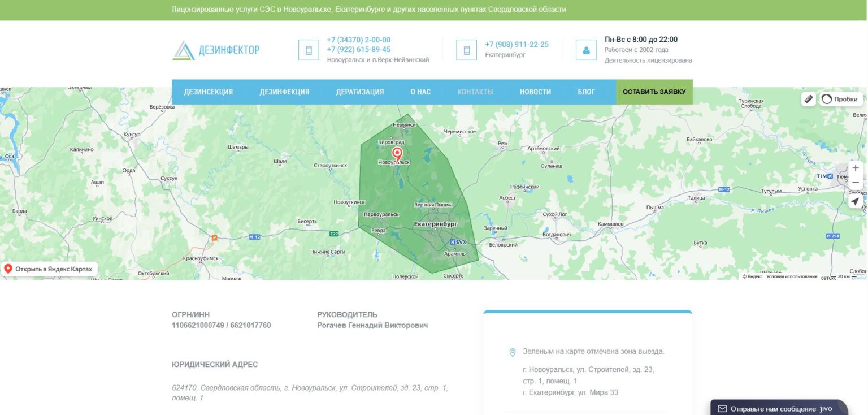Screen dimensions: 868x415
Task: Open the Дезинфекция menu item
Action: (284, 92)
